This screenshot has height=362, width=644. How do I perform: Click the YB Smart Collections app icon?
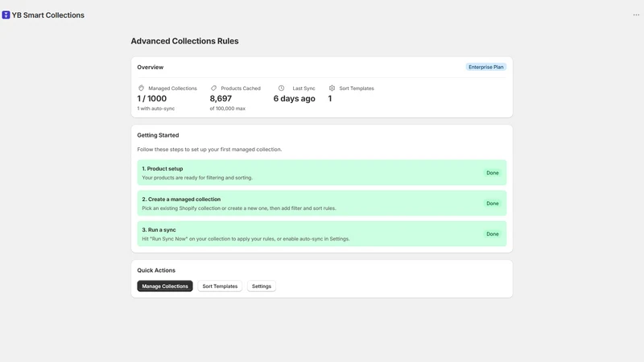(6, 15)
